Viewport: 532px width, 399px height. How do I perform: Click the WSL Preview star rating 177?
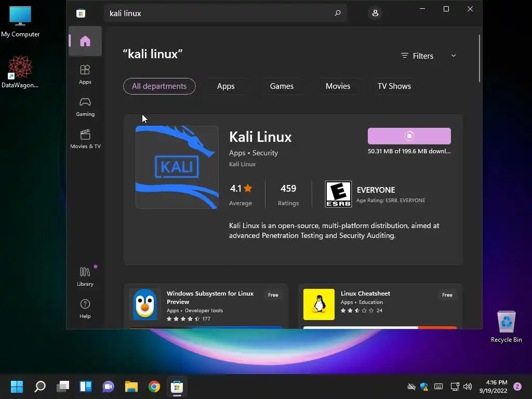pos(189,319)
